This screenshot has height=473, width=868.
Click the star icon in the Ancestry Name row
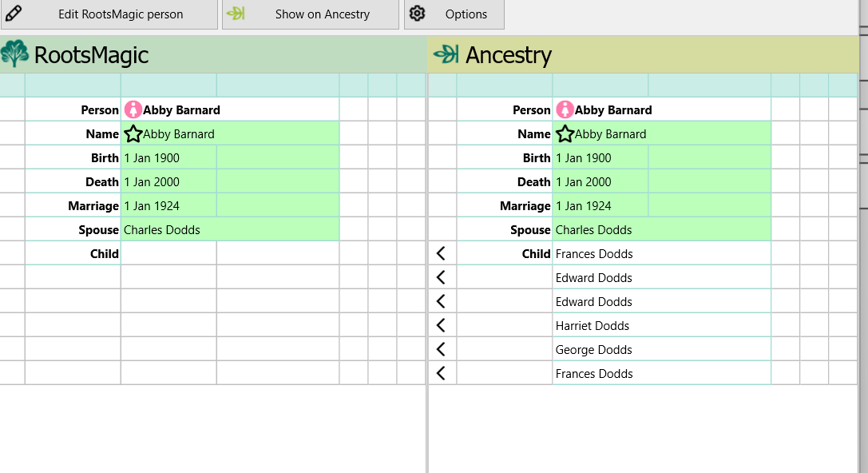pos(565,134)
